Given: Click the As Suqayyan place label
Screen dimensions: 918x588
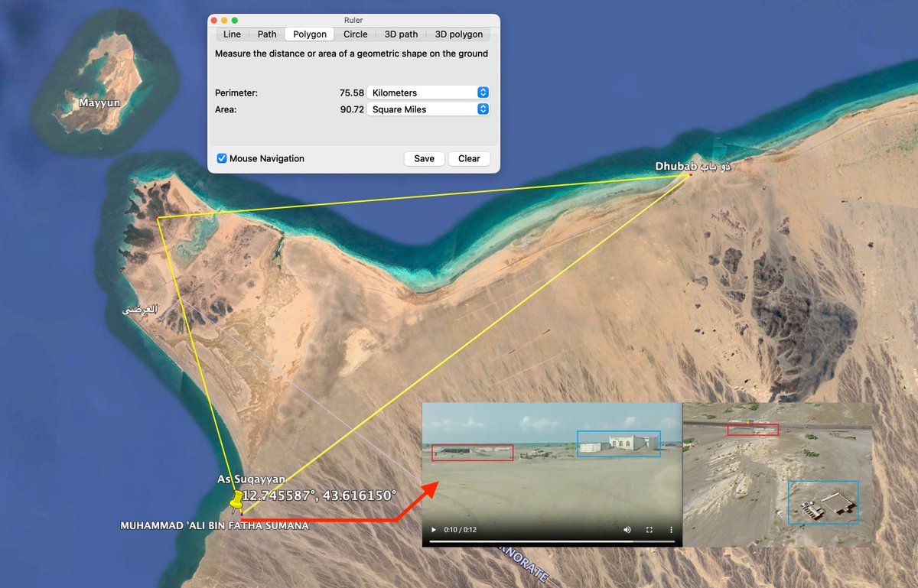Looking at the screenshot, I should [x=252, y=479].
